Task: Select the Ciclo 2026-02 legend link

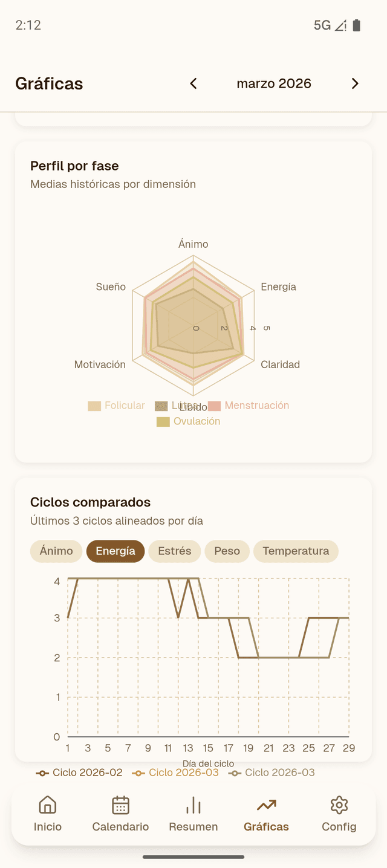Action: click(79, 772)
